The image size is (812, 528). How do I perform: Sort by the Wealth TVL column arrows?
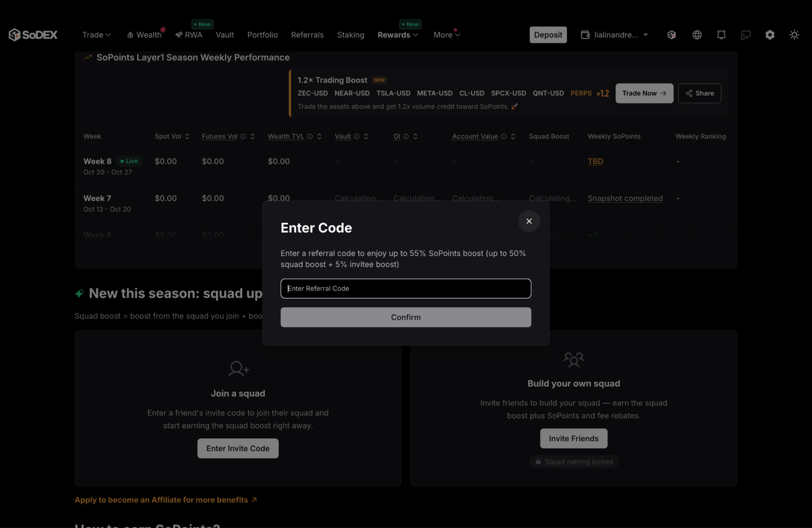point(319,136)
